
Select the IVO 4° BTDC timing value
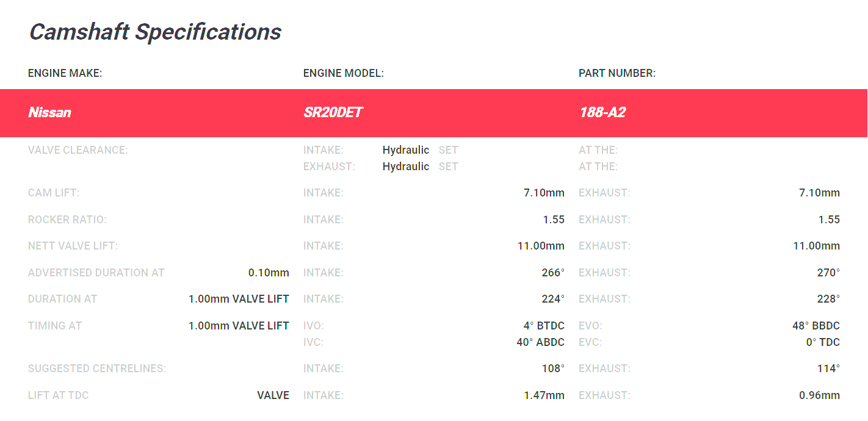pyautogui.click(x=544, y=326)
